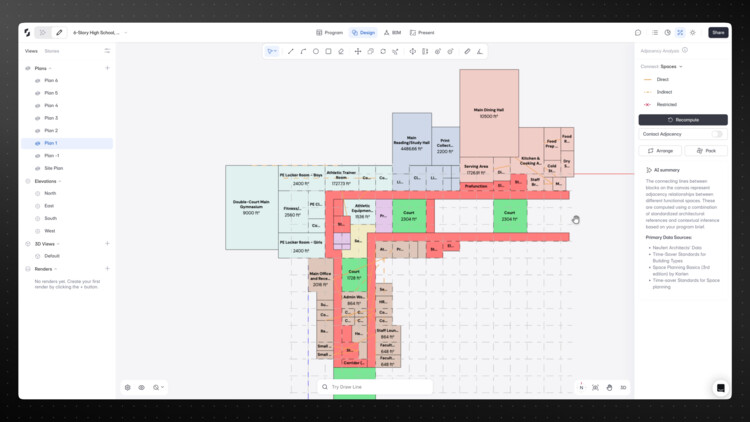Toggle visibility of Plan 3
The image size is (750, 422).
click(37, 118)
